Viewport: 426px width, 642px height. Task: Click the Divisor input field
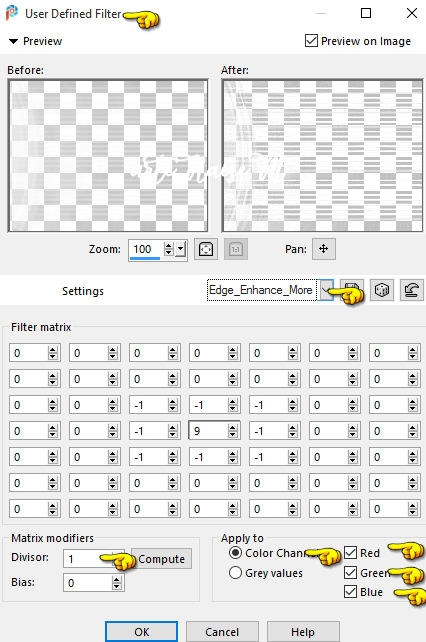tap(86, 559)
